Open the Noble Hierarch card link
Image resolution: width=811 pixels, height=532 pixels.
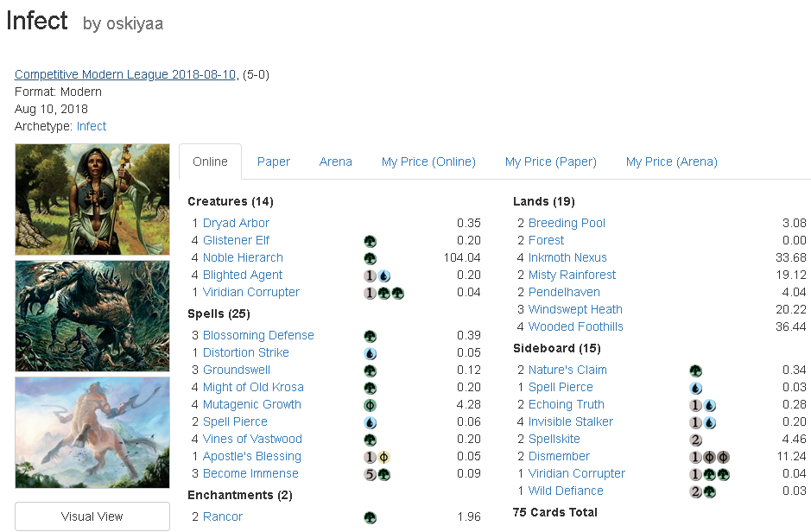coord(243,257)
